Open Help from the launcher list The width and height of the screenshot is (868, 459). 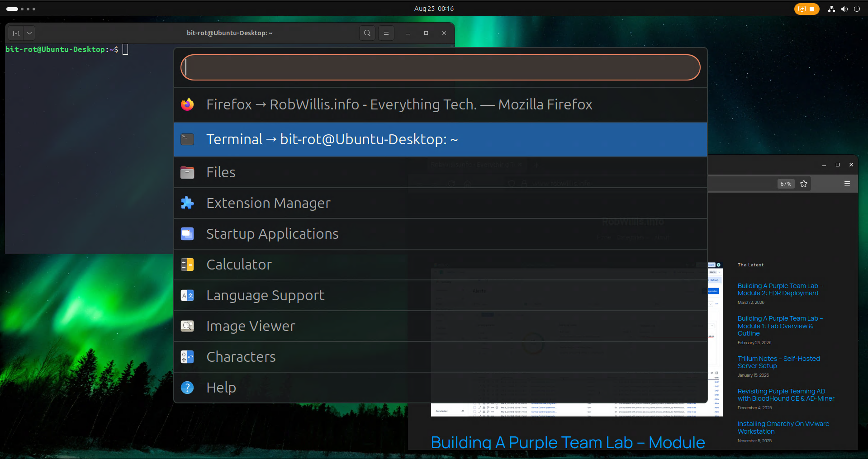pos(440,388)
